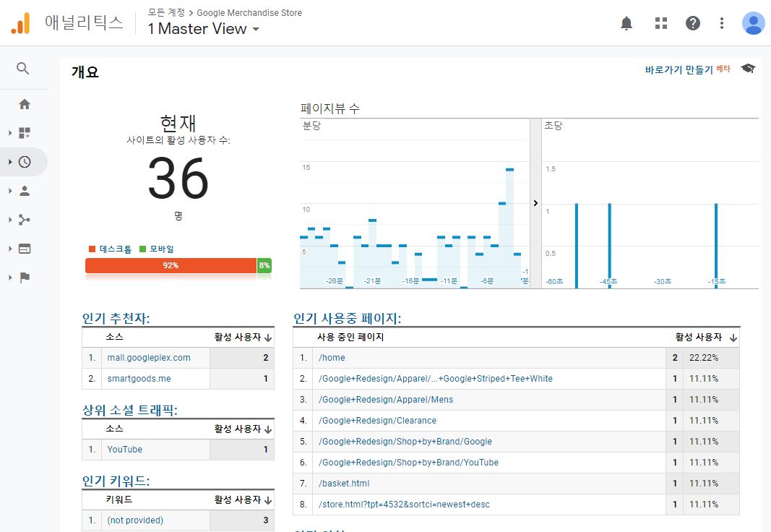Sort social traffic by active users arrow
Viewport: 771px width, 532px height.
[268, 429]
